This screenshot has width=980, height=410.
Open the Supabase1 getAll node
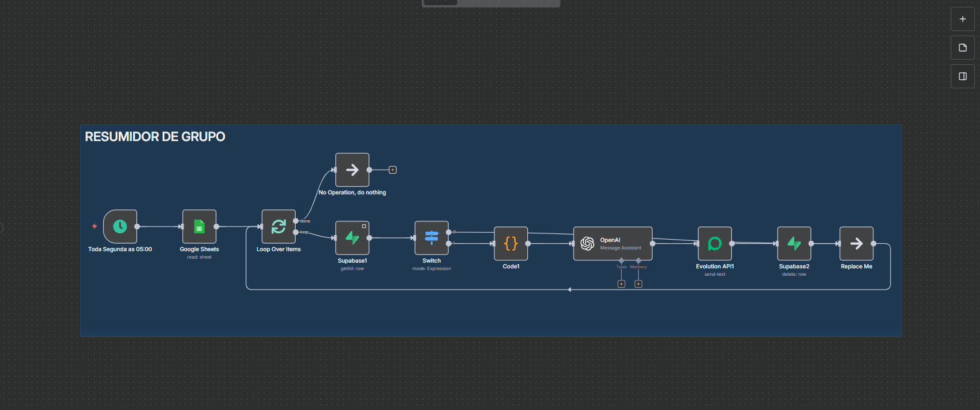coord(352,238)
